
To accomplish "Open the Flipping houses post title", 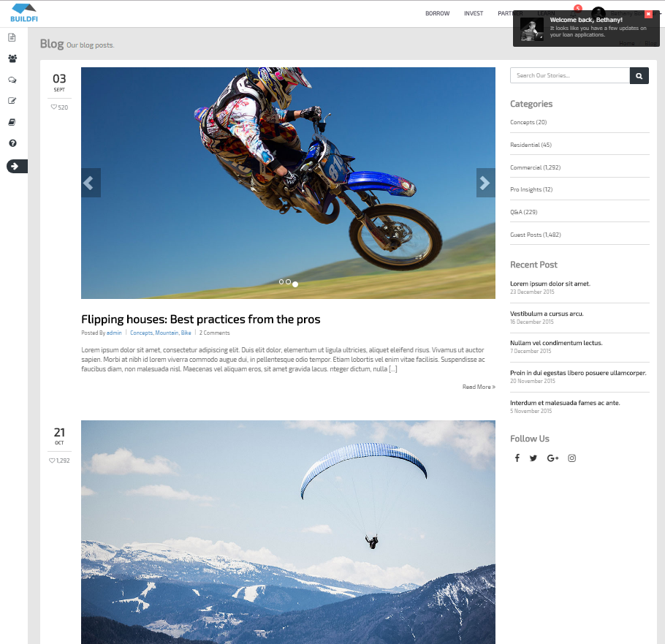I will [x=201, y=319].
